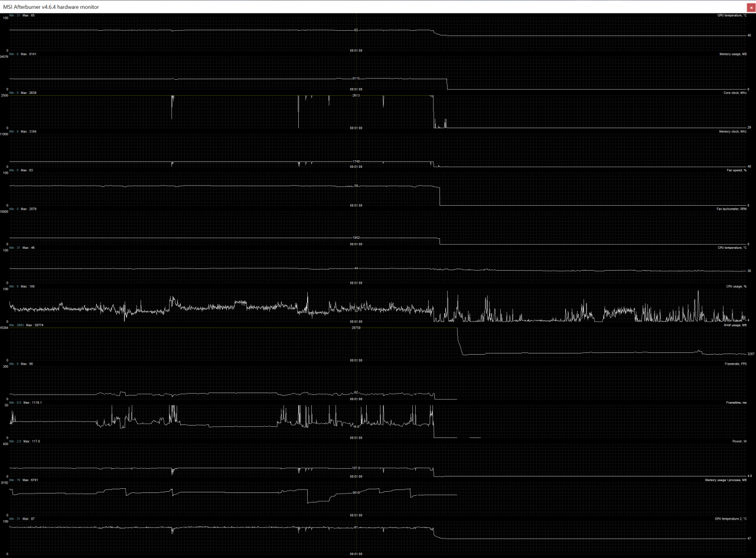Click the 8192 scale value on process memory axis
The height and width of the screenshot is (558, 756).
coord(5,483)
